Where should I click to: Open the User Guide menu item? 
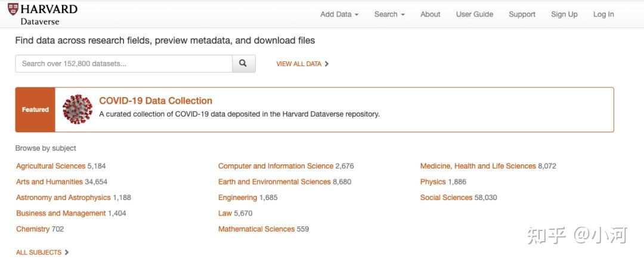pos(475,14)
